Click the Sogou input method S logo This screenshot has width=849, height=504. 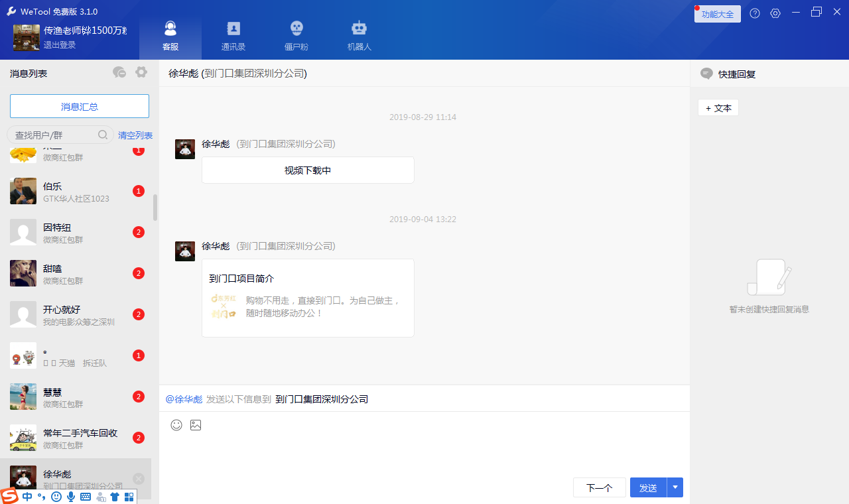[x=9, y=496]
